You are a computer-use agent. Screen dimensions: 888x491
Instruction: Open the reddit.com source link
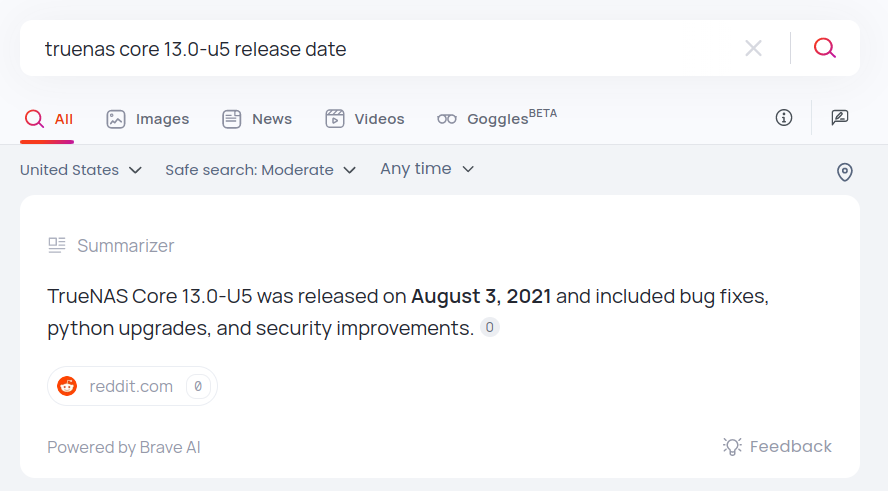tap(131, 386)
